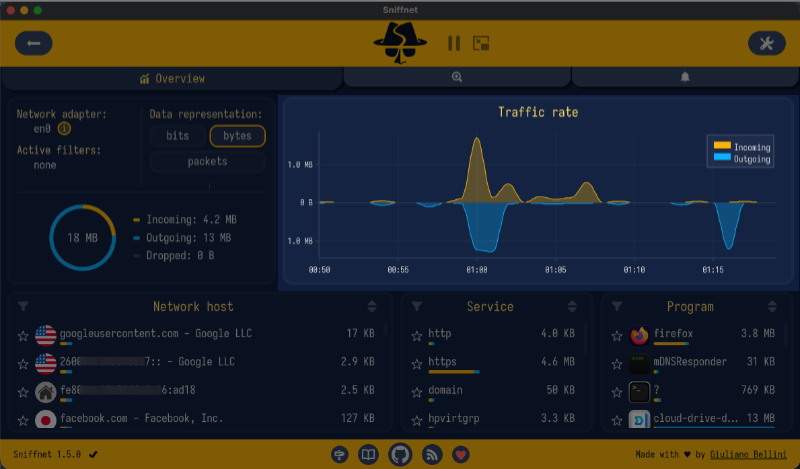Pause the traffic capture
The width and height of the screenshot is (800, 469).
pos(454,43)
